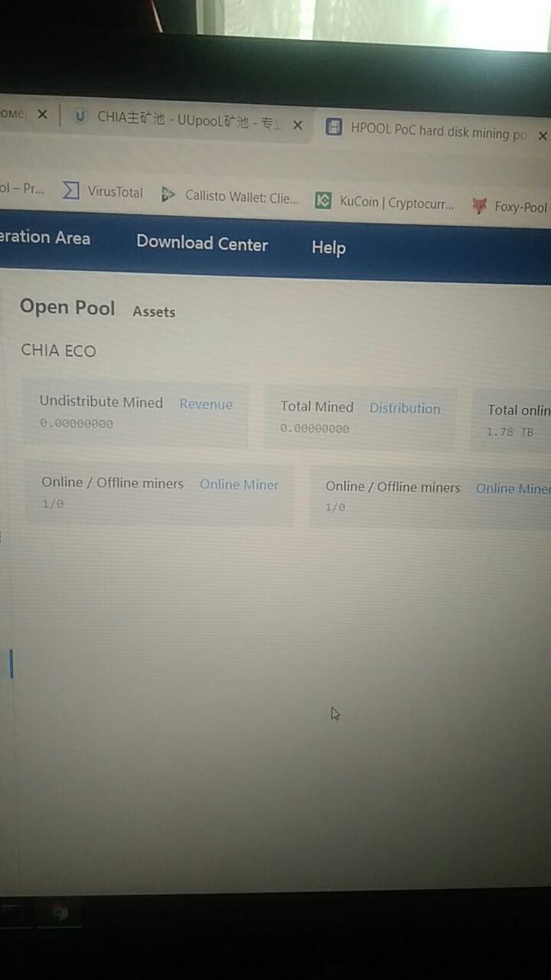Close the HPOOL PoC mining tab

pos(543,136)
